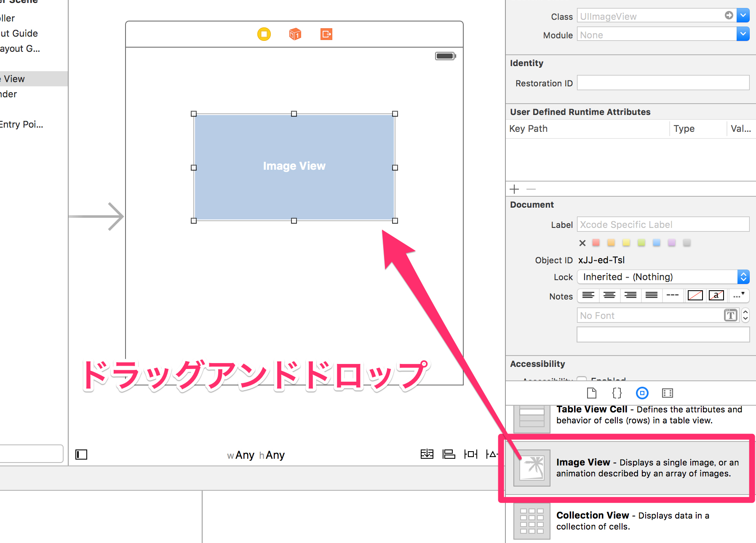Click inside the Restoration ID field
This screenshot has height=543, width=756.
(x=663, y=83)
